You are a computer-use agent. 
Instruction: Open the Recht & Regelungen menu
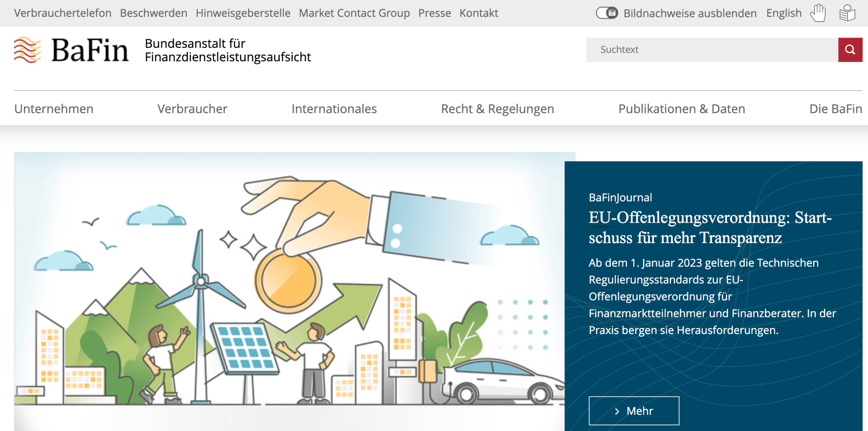(x=497, y=109)
